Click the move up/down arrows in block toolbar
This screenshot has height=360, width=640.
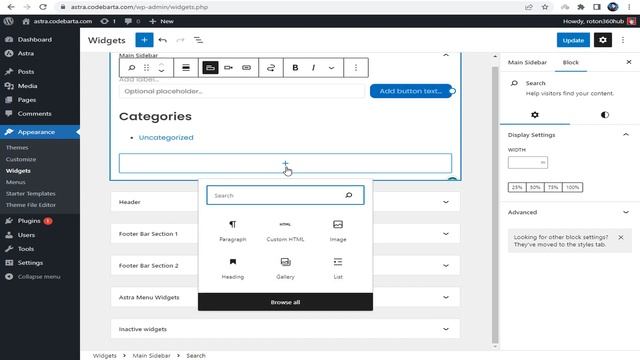(161, 68)
